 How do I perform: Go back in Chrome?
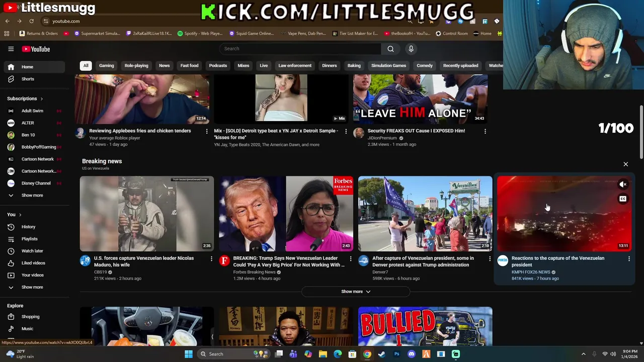7,21
